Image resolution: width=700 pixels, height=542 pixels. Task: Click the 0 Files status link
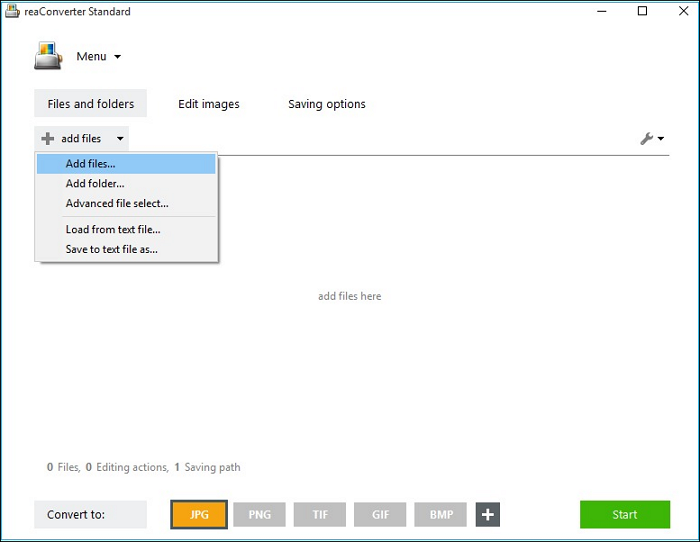[64, 467]
